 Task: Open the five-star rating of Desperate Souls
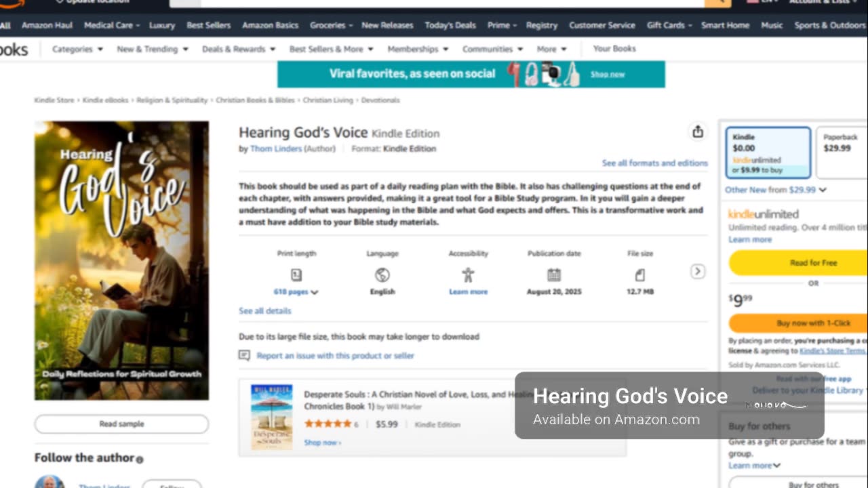pos(328,424)
